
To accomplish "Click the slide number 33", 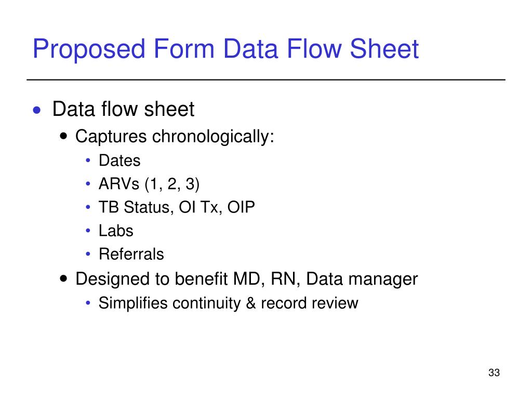I will 494,373.
